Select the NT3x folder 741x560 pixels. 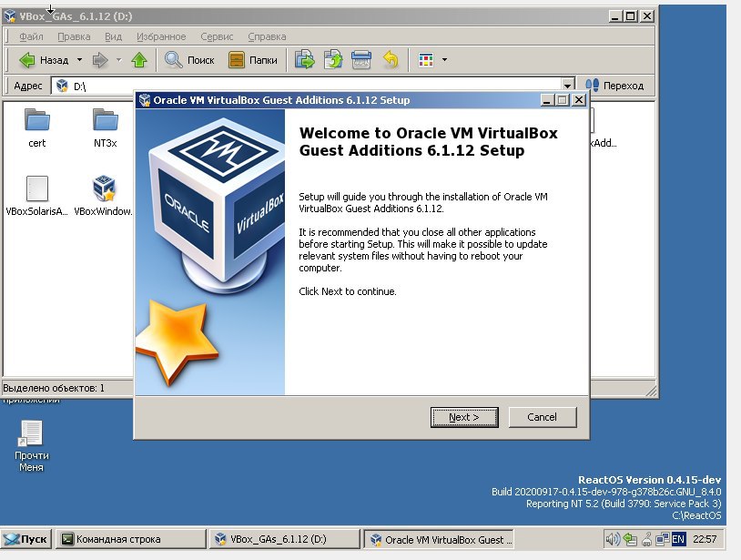coord(105,127)
